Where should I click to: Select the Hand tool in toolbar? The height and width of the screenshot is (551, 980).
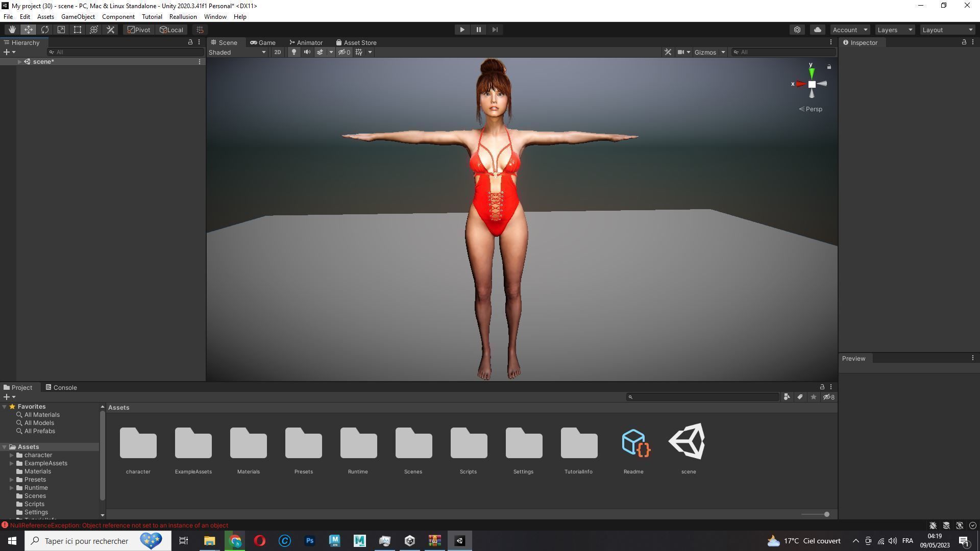12,30
